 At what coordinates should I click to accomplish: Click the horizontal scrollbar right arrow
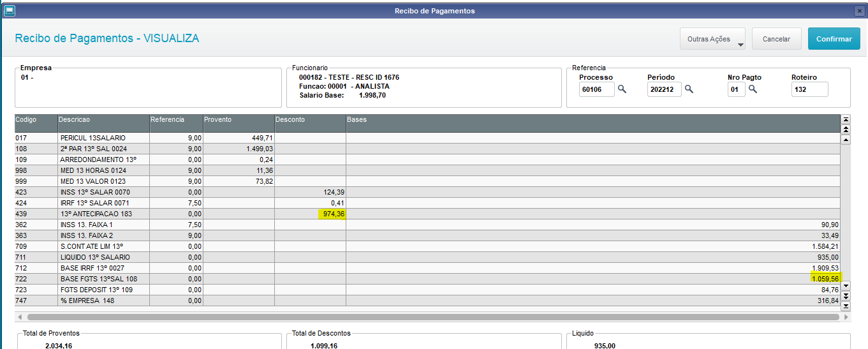[846, 316]
